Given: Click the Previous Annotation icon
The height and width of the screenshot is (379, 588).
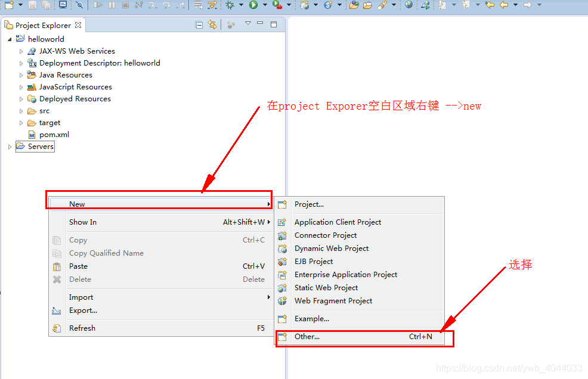Looking at the screenshot, I should (x=466, y=5).
